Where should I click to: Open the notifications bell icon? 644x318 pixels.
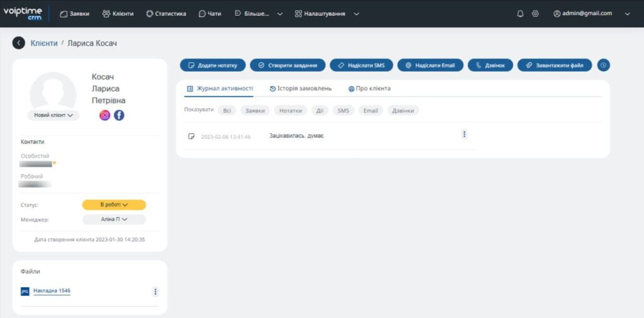(520, 14)
